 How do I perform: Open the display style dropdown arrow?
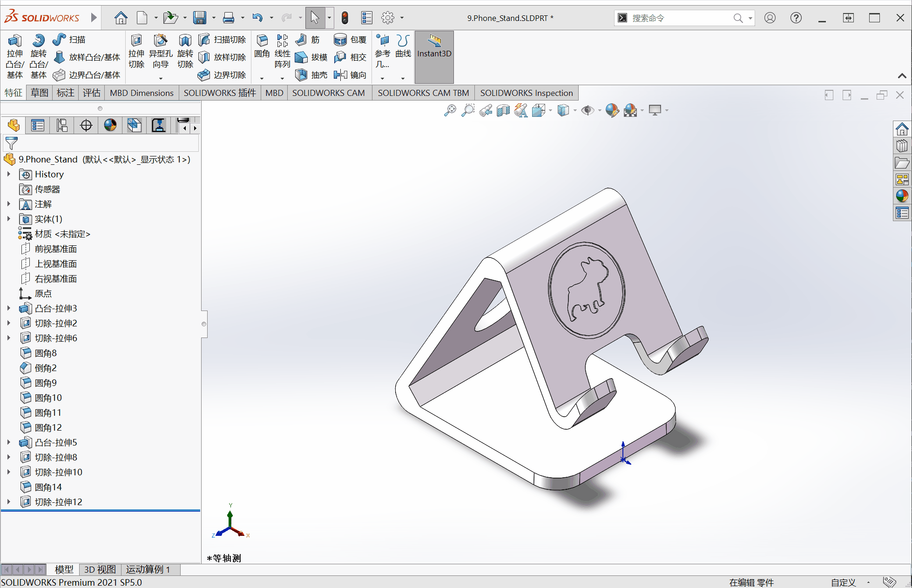coord(575,111)
